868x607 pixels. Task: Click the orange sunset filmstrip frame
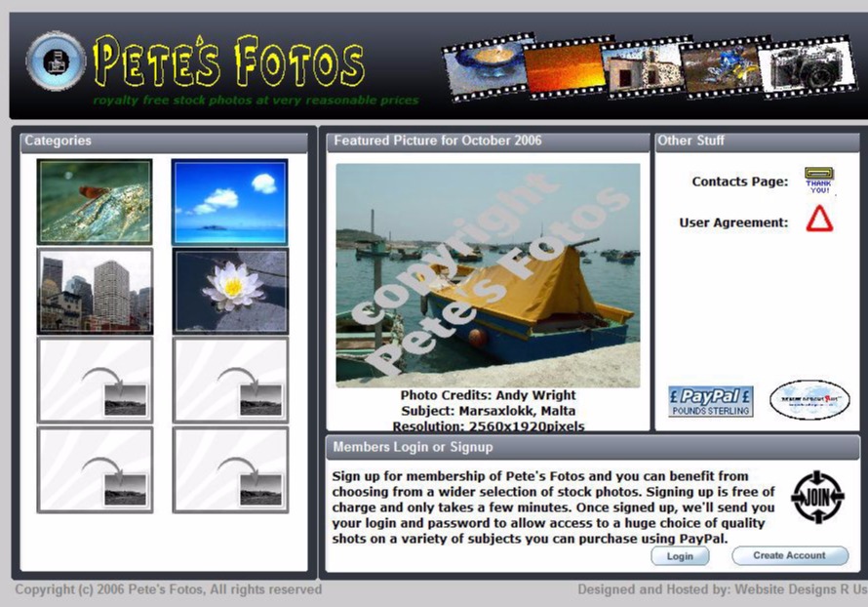point(564,68)
